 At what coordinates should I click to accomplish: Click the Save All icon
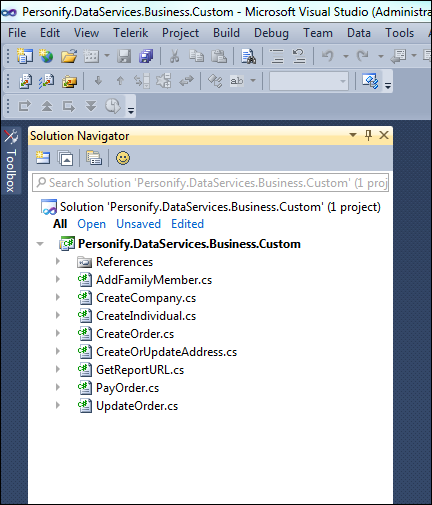146,56
